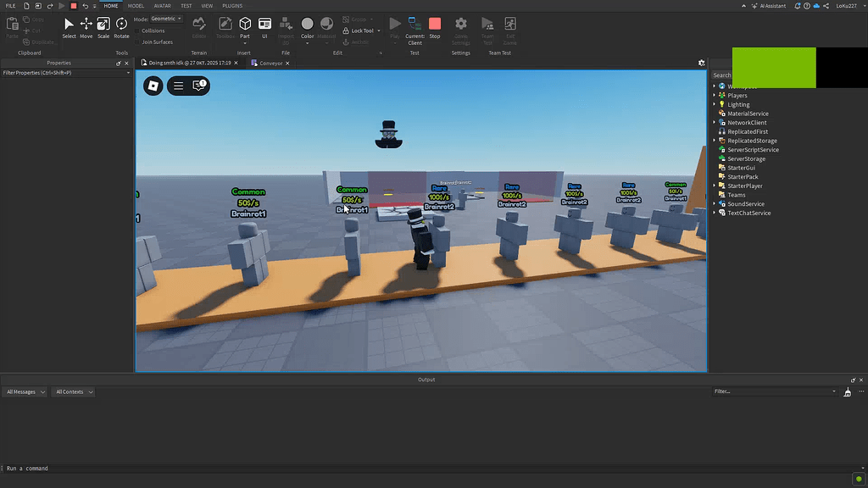Image resolution: width=868 pixels, height=488 pixels.
Task: Switch to the MODEL ribbon tab
Action: 136,5
